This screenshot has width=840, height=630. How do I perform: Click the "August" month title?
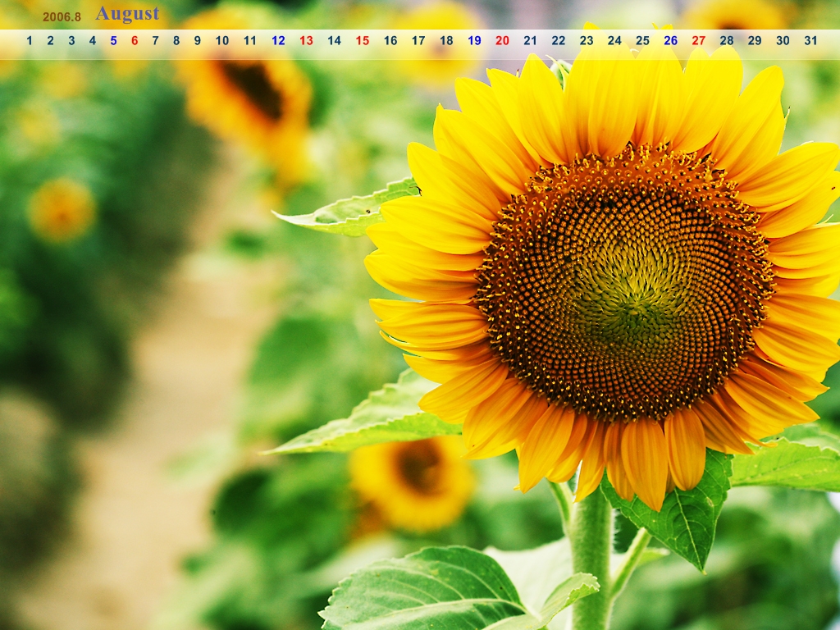point(127,14)
